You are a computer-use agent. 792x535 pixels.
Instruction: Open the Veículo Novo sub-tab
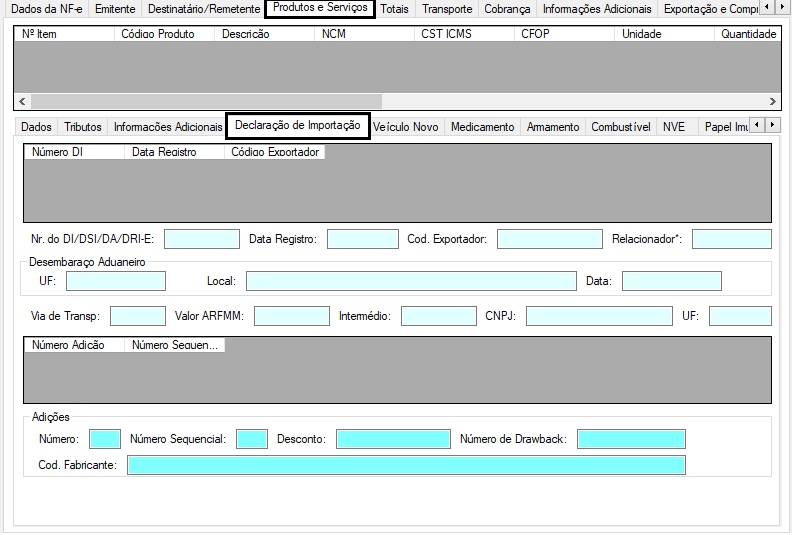(406, 127)
